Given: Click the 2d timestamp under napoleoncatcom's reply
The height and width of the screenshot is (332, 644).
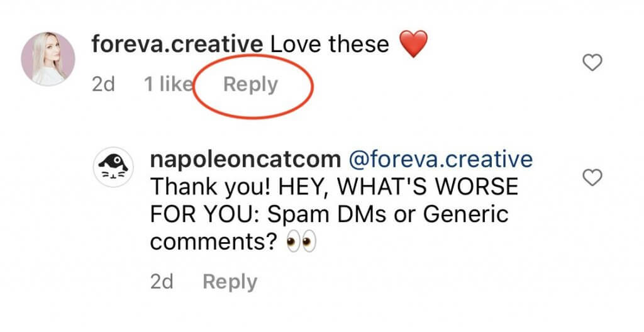Looking at the screenshot, I should click(x=162, y=282).
